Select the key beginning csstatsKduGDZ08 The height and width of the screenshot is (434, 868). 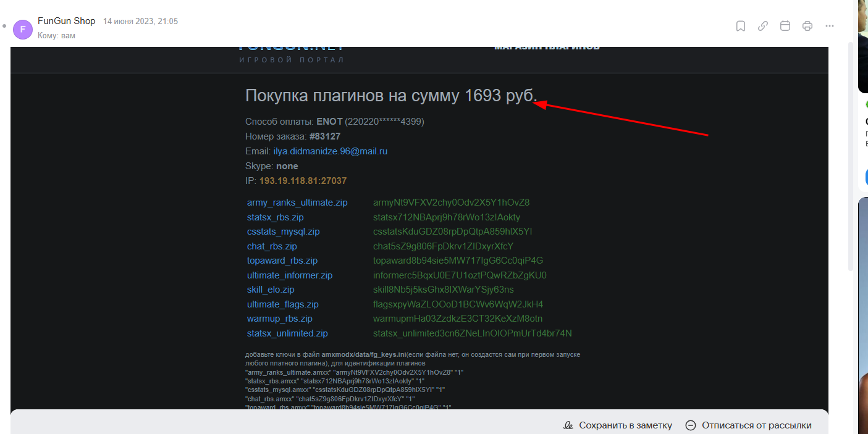[x=453, y=232]
